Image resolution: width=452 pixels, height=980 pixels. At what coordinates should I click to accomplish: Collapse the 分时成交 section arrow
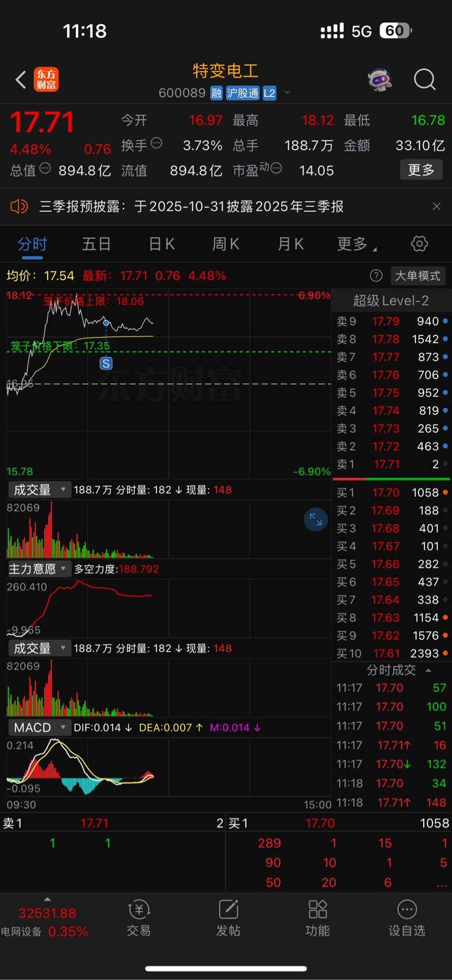click(428, 670)
